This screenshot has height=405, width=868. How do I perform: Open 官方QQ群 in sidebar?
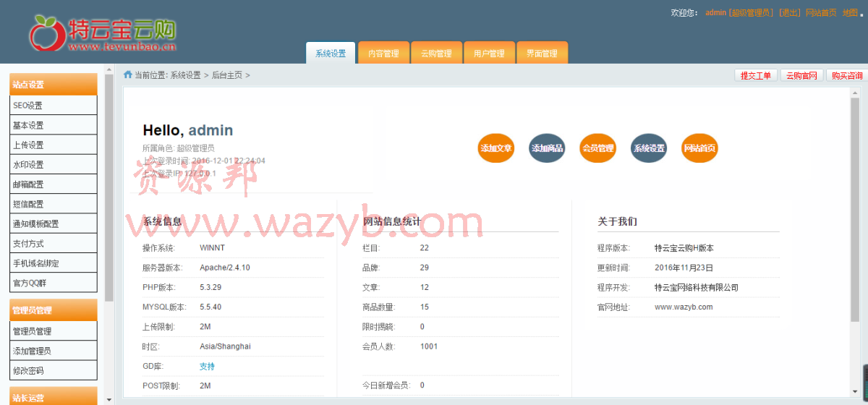click(54, 283)
